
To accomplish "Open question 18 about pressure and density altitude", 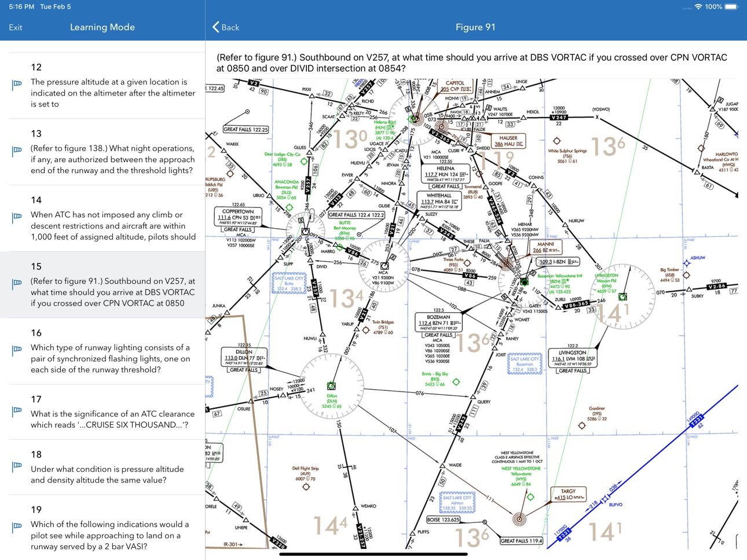I will pyautogui.click(x=102, y=467).
